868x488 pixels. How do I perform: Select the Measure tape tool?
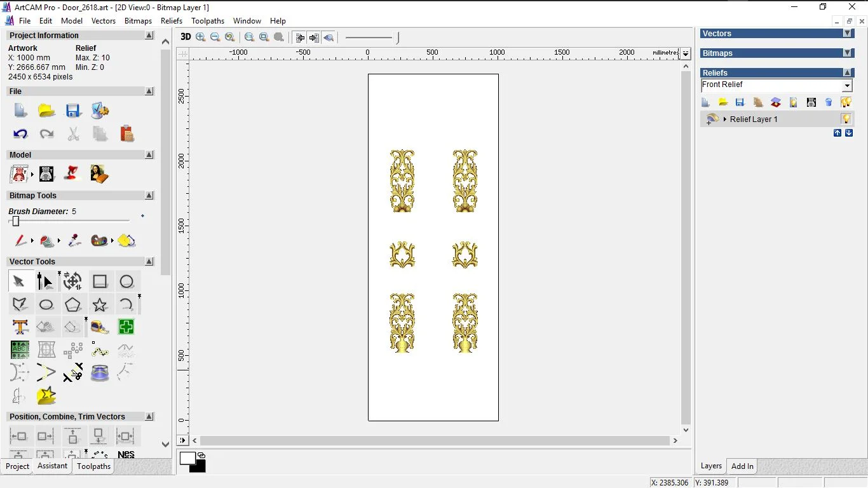pos(100,327)
